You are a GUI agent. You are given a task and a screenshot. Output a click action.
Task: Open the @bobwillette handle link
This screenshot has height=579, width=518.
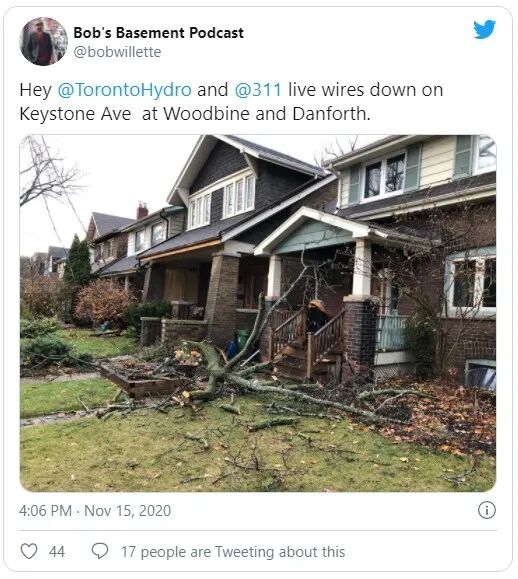117,52
